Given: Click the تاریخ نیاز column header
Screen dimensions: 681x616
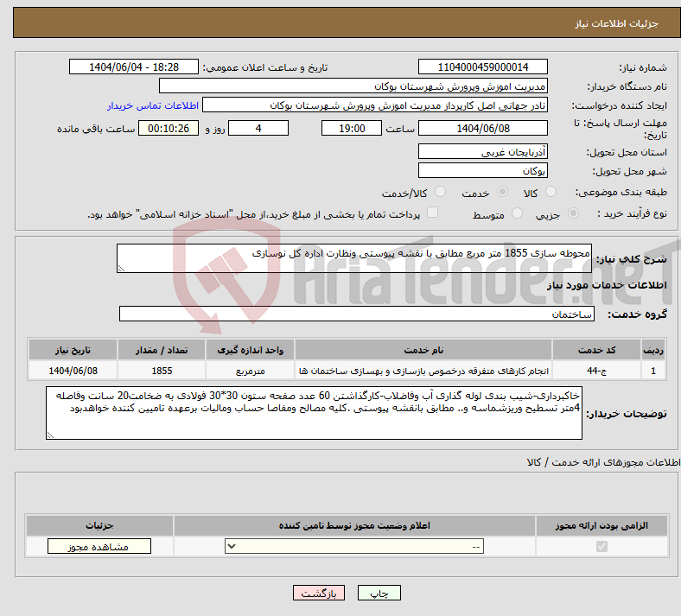Looking at the screenshot, I should click(x=73, y=350).
